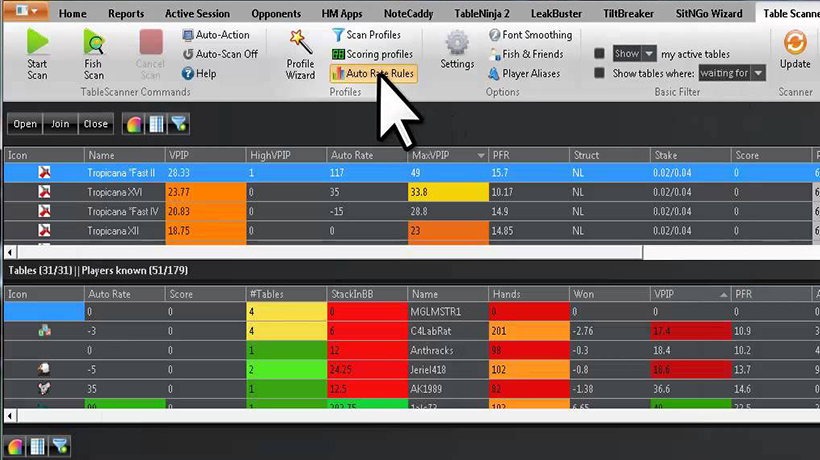Click the Update scanner icon
The width and height of the screenshot is (820, 460).
795,50
